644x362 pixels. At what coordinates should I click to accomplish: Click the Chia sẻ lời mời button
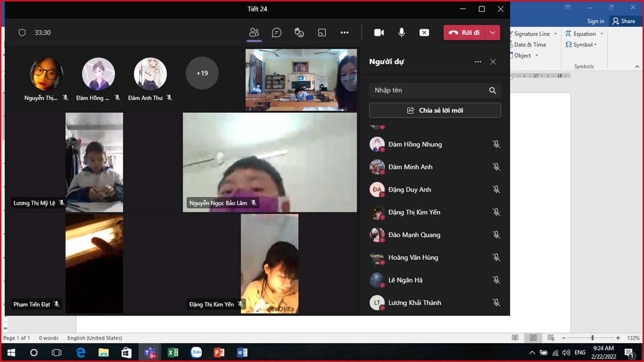coord(435,111)
